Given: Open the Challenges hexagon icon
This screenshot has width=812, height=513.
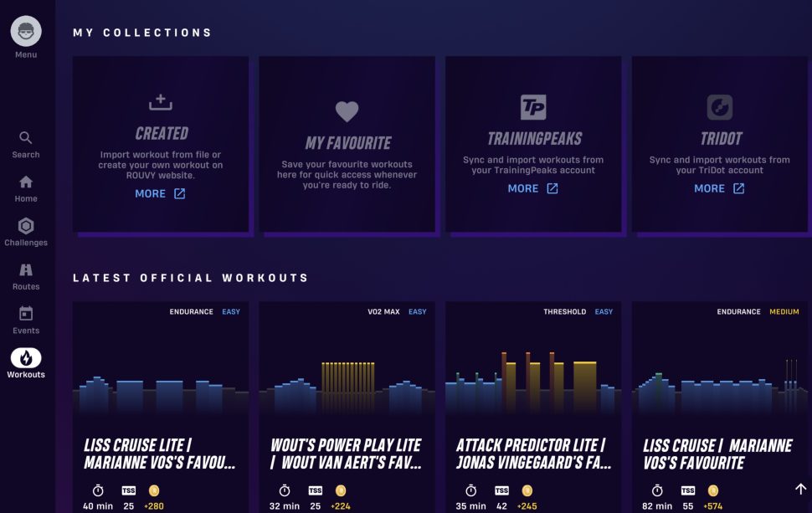Looking at the screenshot, I should (x=26, y=226).
